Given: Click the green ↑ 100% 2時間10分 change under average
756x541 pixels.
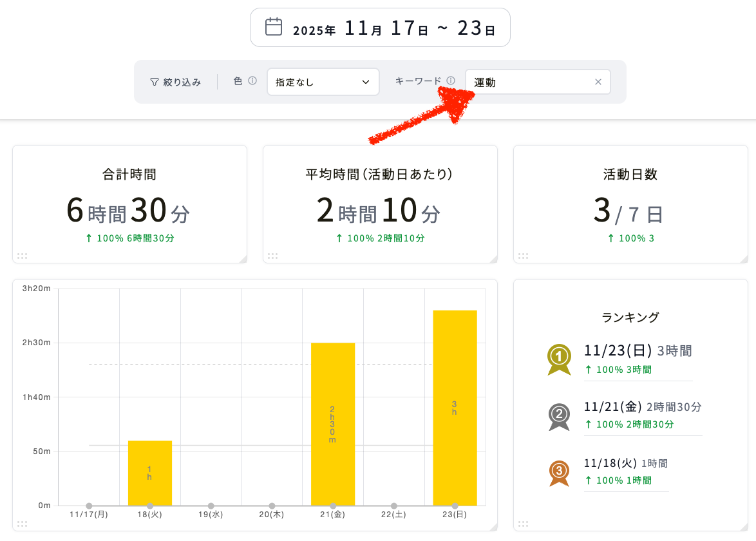Looking at the screenshot, I should point(381,238).
